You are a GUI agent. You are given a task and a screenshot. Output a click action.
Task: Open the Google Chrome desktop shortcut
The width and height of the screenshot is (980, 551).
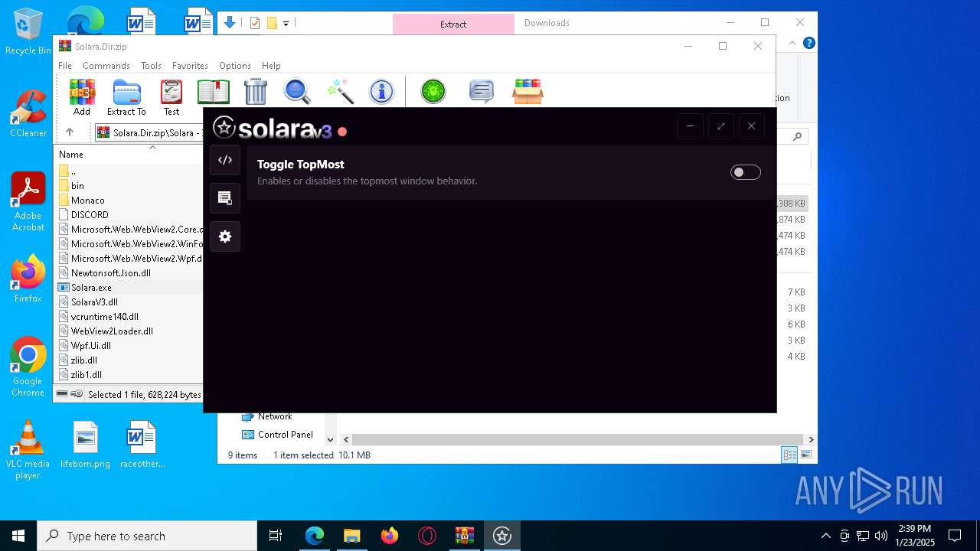pyautogui.click(x=28, y=367)
